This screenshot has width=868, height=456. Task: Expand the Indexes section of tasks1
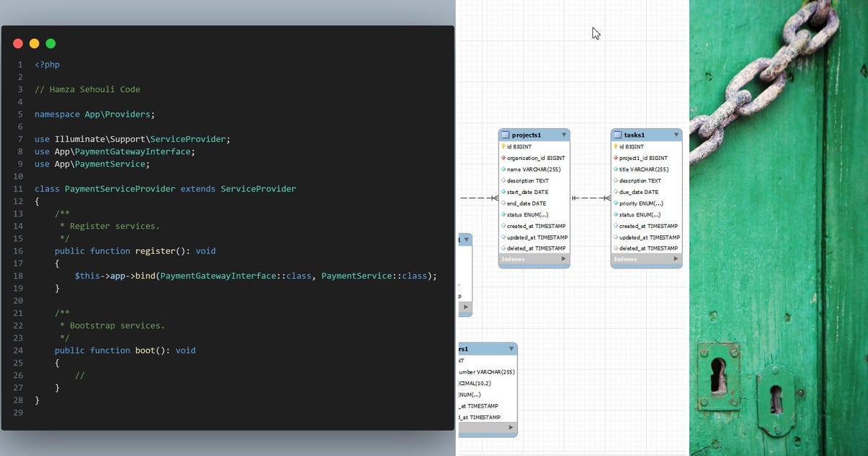point(675,259)
